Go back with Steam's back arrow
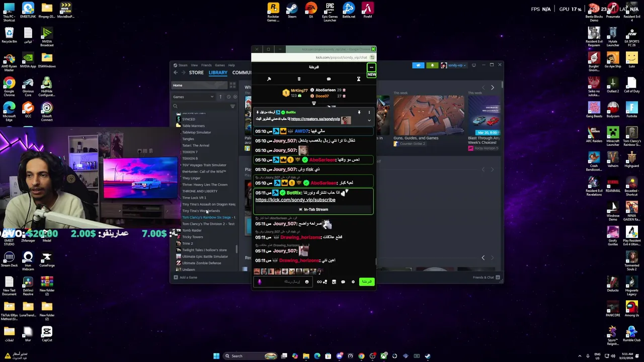Screen dimensions: 644x362 click(176, 72)
